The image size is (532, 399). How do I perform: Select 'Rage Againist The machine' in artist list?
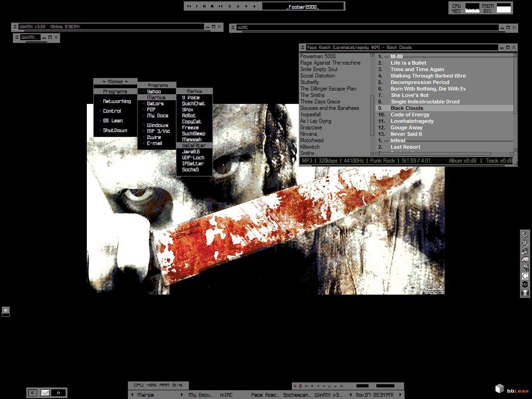[330, 63]
